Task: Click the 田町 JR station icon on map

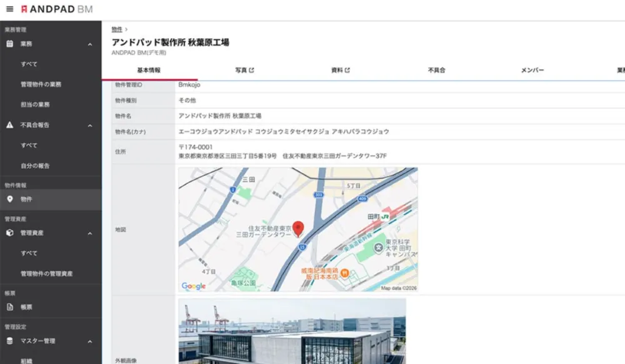Action: (385, 217)
